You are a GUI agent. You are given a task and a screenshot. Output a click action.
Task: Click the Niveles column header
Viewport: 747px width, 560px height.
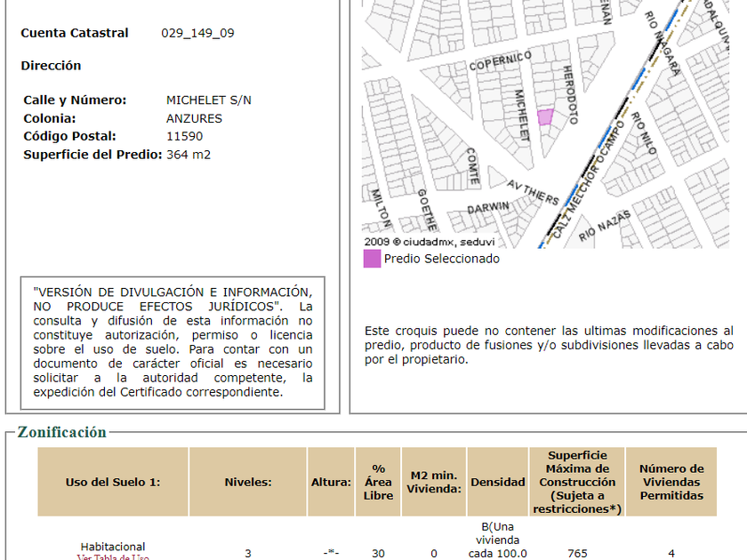point(247,482)
